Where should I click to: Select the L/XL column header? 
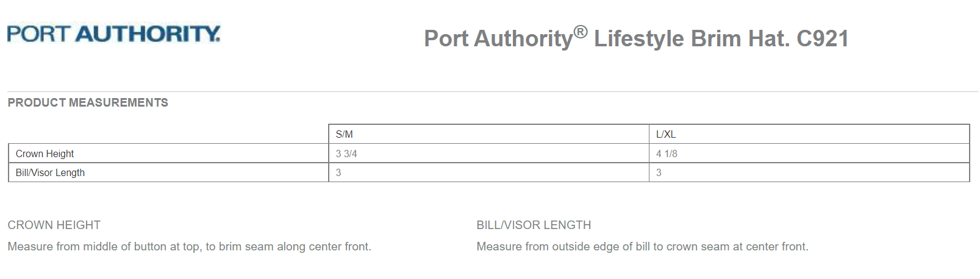click(809, 134)
